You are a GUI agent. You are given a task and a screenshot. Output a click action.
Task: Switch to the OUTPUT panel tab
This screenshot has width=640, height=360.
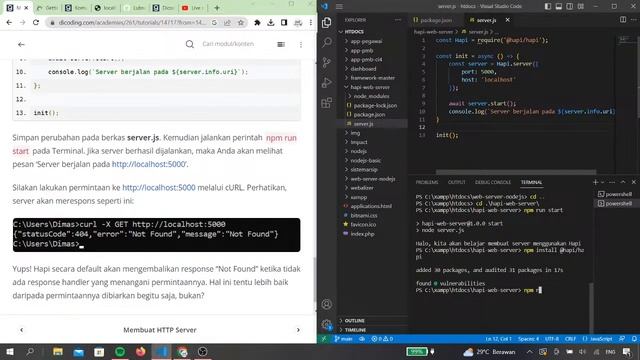coord(456,182)
